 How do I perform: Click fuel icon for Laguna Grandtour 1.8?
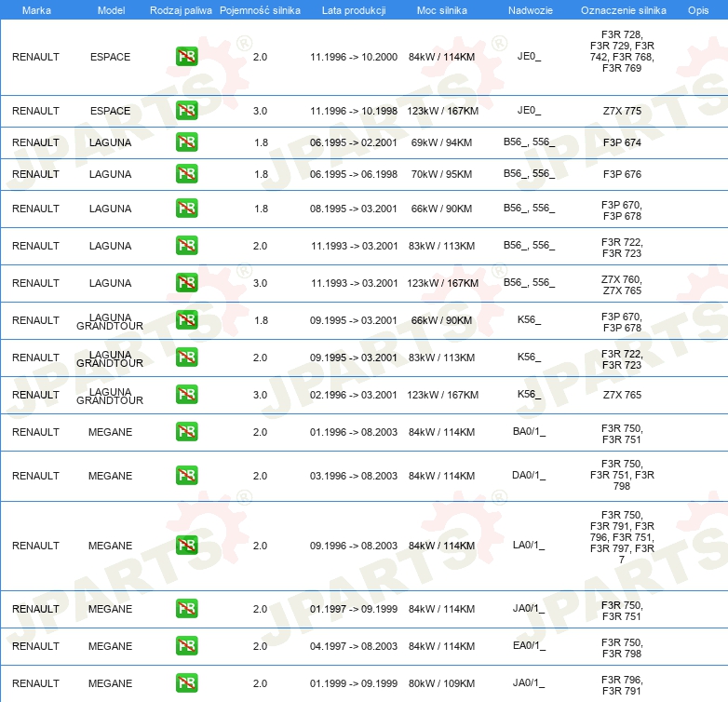click(x=186, y=320)
